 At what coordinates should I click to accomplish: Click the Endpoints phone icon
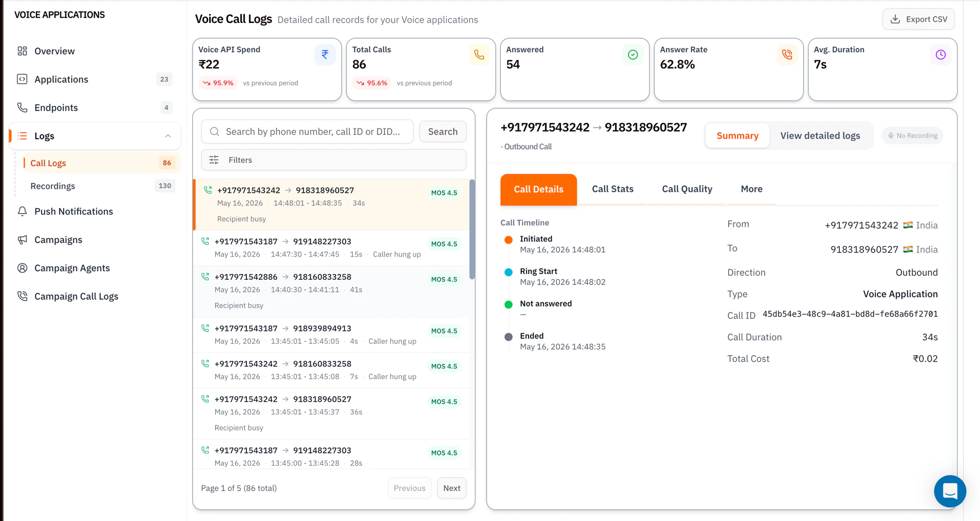click(x=22, y=108)
